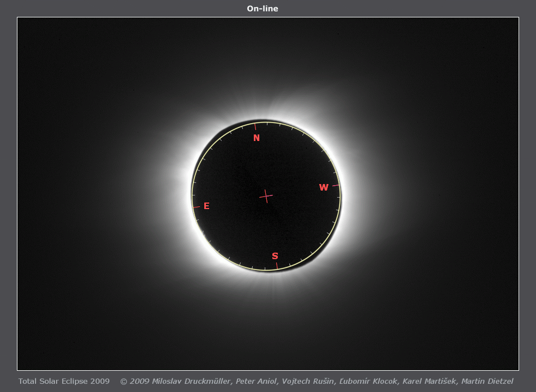
Task: Click the name Martin Dietzel
Action: 486,381
